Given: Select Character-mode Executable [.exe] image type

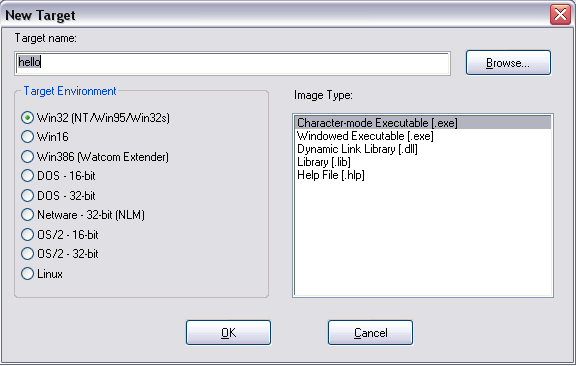Looking at the screenshot, I should click(422, 123).
